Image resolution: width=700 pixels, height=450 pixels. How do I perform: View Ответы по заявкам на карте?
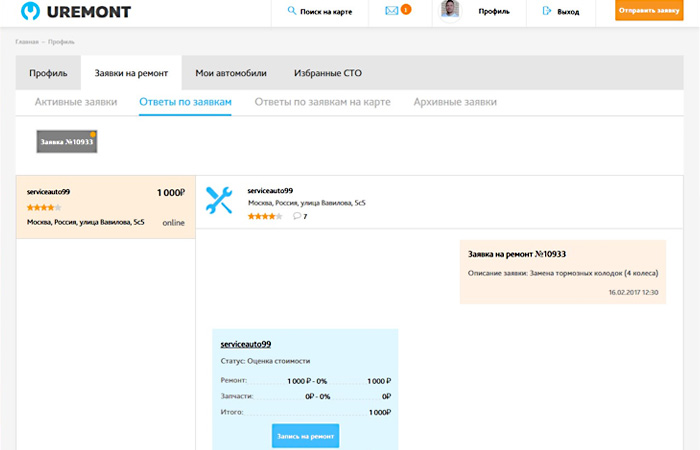point(320,102)
